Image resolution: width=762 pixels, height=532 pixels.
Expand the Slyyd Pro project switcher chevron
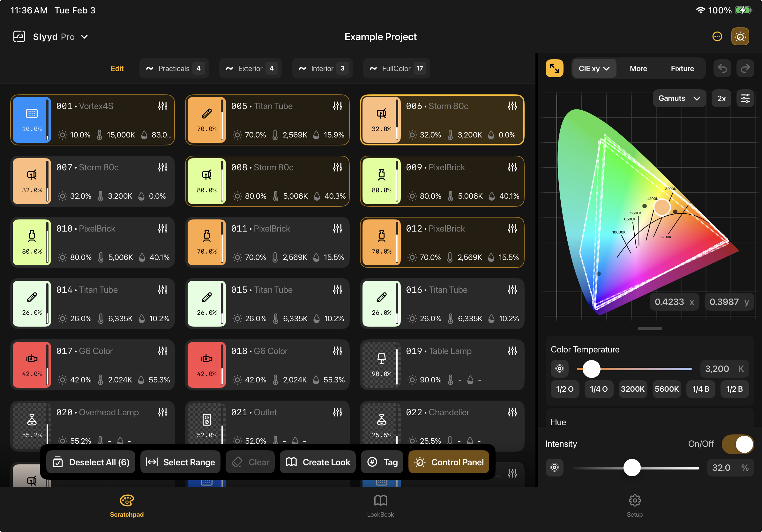pos(85,37)
